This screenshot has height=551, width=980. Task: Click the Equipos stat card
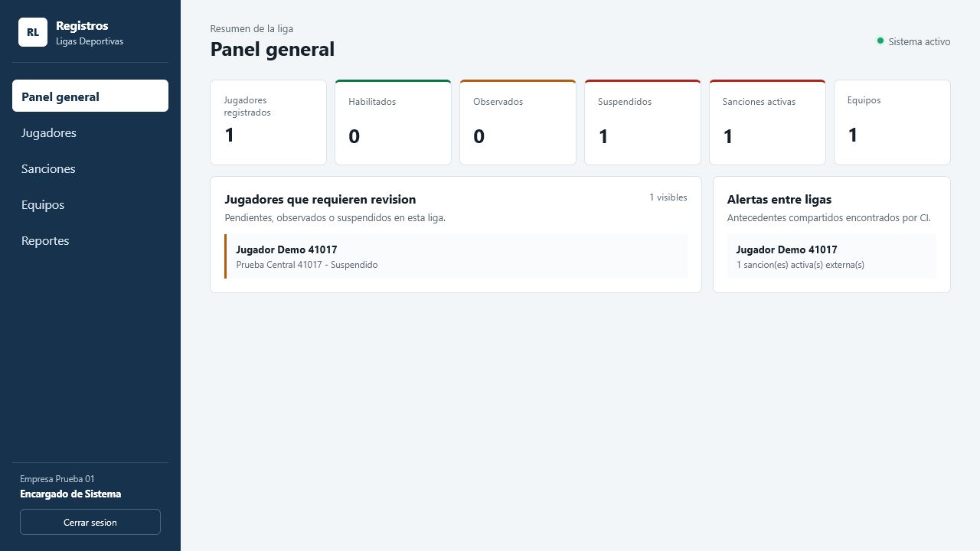click(x=892, y=122)
